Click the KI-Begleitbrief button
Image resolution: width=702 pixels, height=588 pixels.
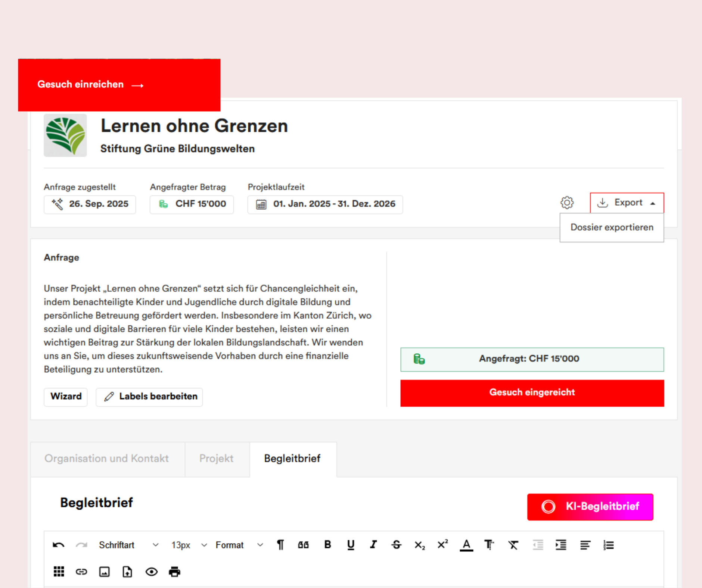(590, 507)
